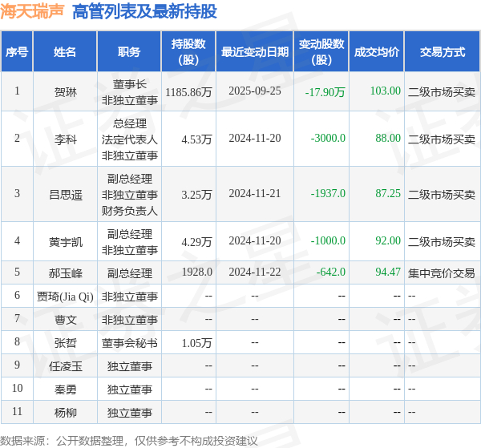Click the date 2024-11-20 in 黄宇凯's row
The width and height of the screenshot is (481, 448).
(x=255, y=241)
